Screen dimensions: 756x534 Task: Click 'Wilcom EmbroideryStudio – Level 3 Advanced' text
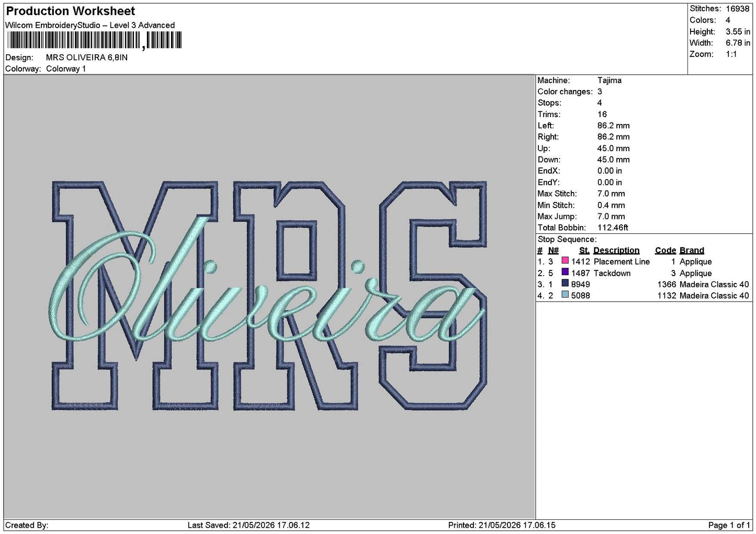coord(90,25)
